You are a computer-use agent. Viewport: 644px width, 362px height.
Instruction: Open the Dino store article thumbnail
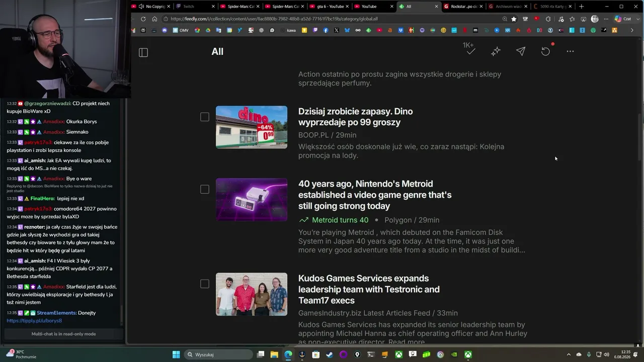point(252,127)
